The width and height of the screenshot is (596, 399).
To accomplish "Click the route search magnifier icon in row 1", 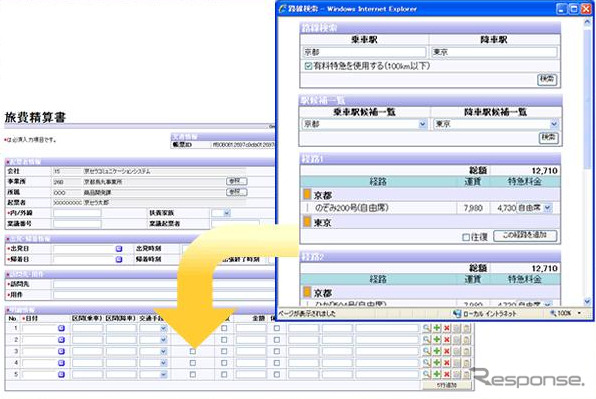I will coord(427,328).
